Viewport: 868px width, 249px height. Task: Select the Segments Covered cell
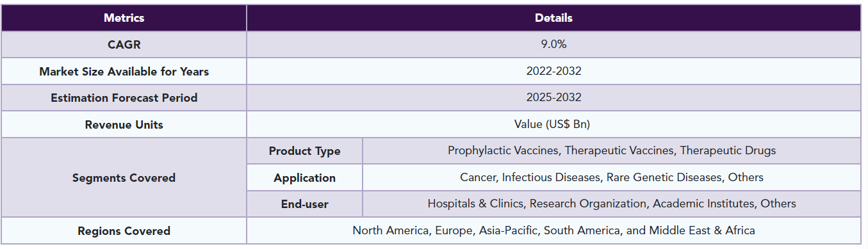(x=124, y=177)
